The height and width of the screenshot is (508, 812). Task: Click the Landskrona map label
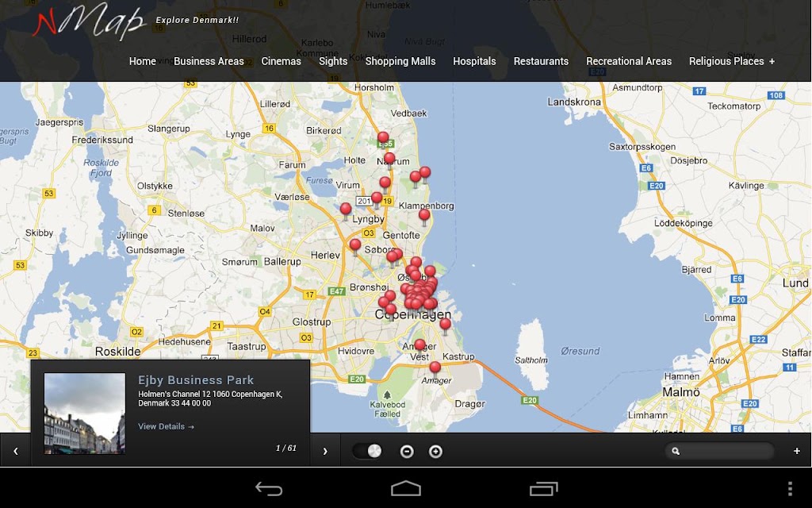click(574, 102)
